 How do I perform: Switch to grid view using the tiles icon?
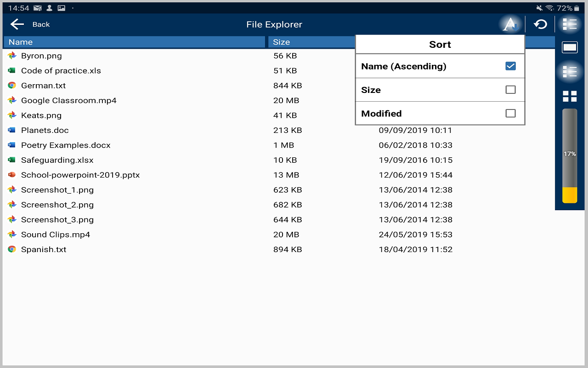569,96
